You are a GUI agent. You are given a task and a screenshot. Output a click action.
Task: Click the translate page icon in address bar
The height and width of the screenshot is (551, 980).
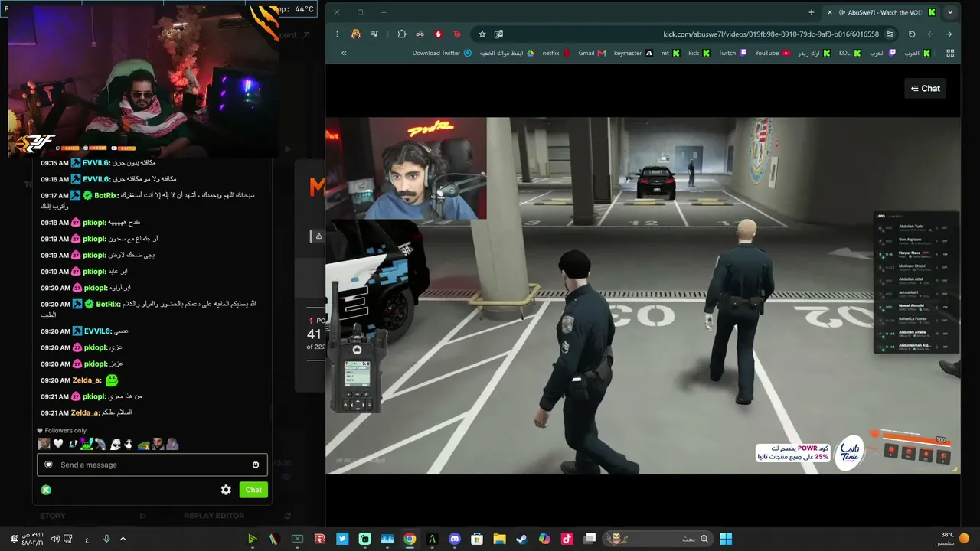pos(498,34)
